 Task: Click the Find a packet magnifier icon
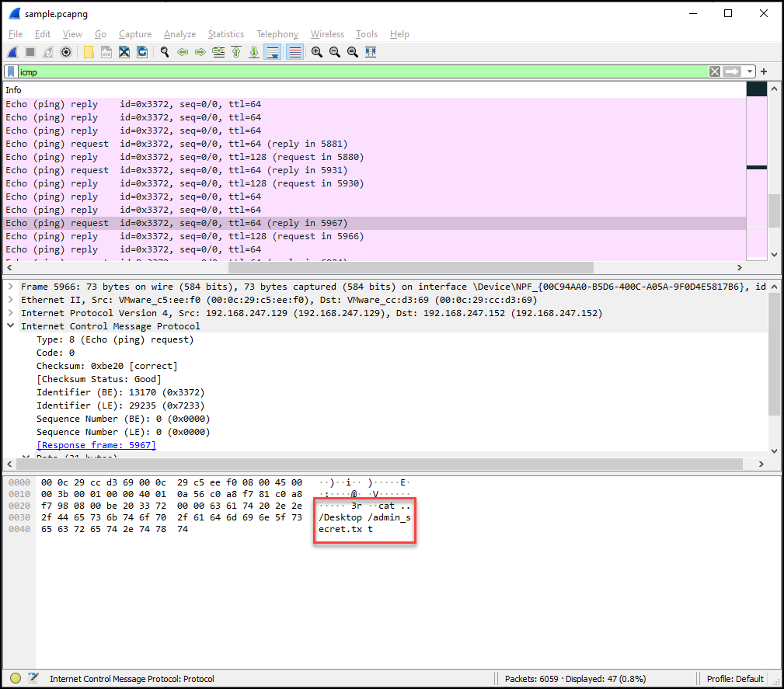164,52
